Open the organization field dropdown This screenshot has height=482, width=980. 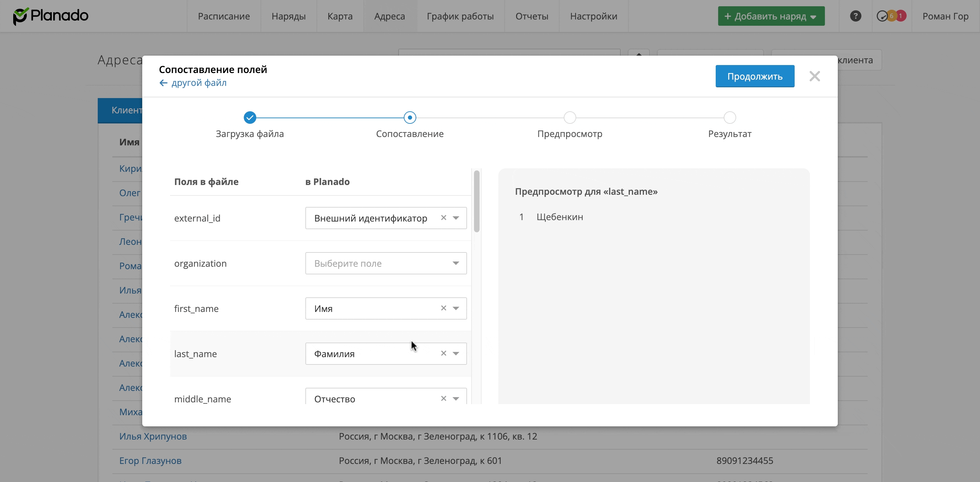pos(385,263)
